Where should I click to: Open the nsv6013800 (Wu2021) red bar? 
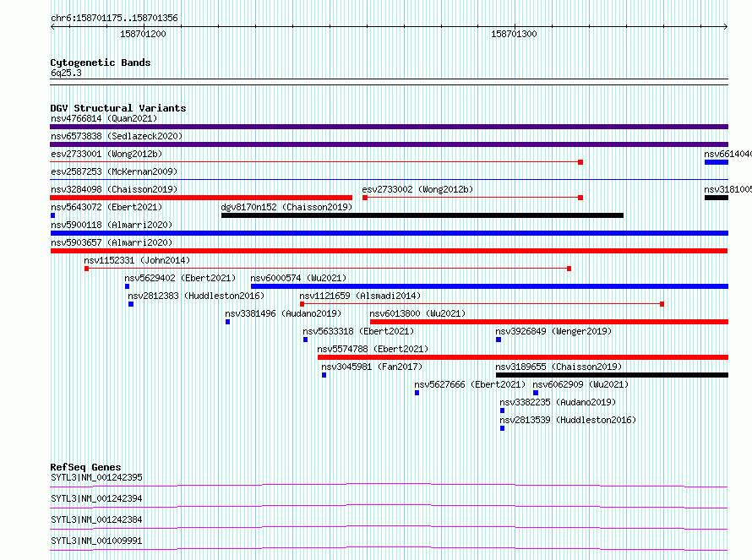pyautogui.click(x=549, y=322)
